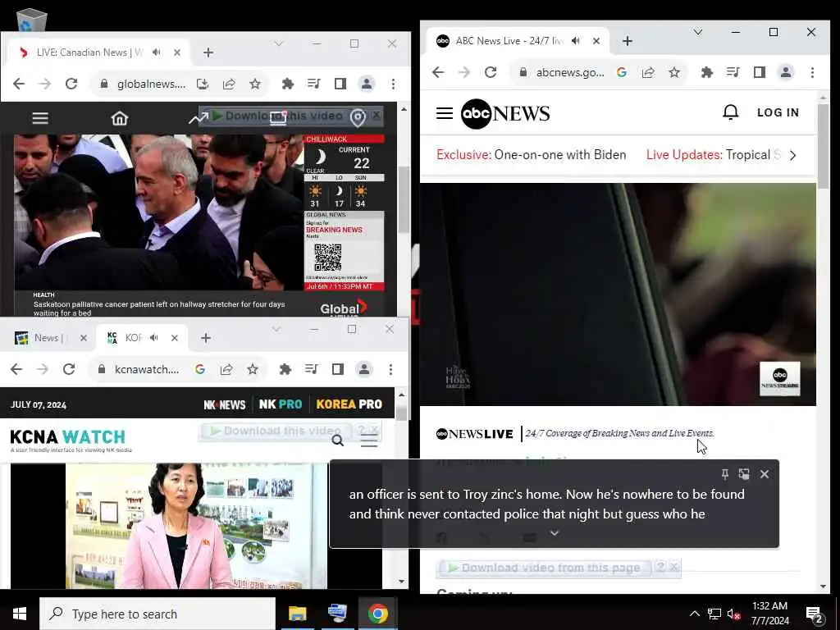Close the News tab in KCNA window
The image size is (840, 630).
coord(83,337)
